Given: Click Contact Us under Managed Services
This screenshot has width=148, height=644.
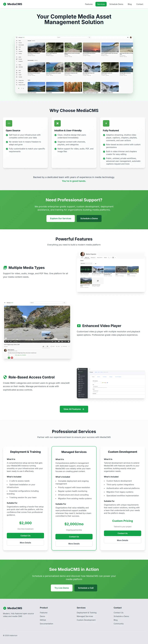Looking at the screenshot, I should [x=74, y=537].
